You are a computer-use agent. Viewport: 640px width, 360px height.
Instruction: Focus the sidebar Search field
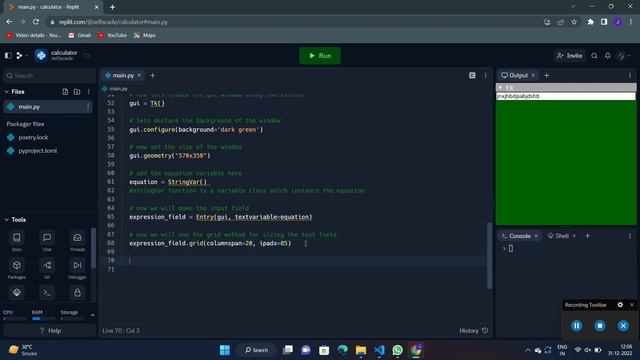click(50, 76)
